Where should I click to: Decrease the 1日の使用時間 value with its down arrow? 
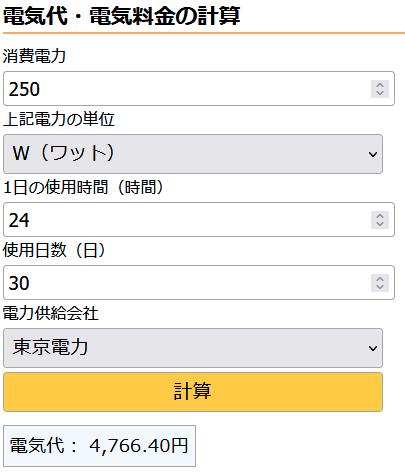pyautogui.click(x=380, y=224)
